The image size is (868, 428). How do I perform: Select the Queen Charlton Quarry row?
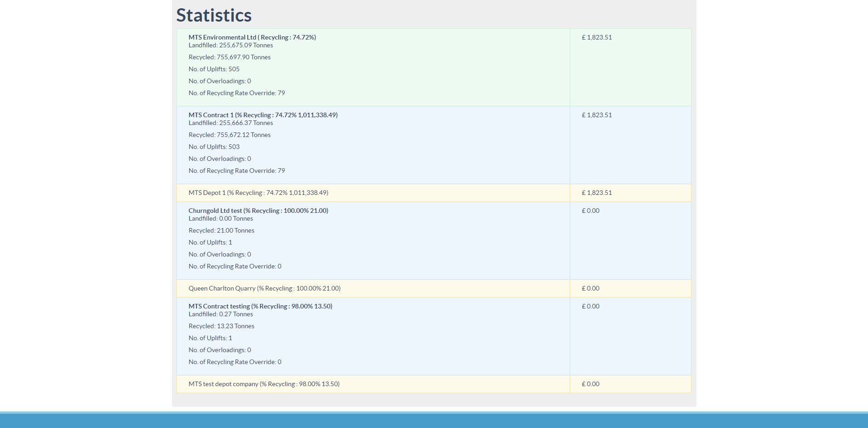point(264,288)
